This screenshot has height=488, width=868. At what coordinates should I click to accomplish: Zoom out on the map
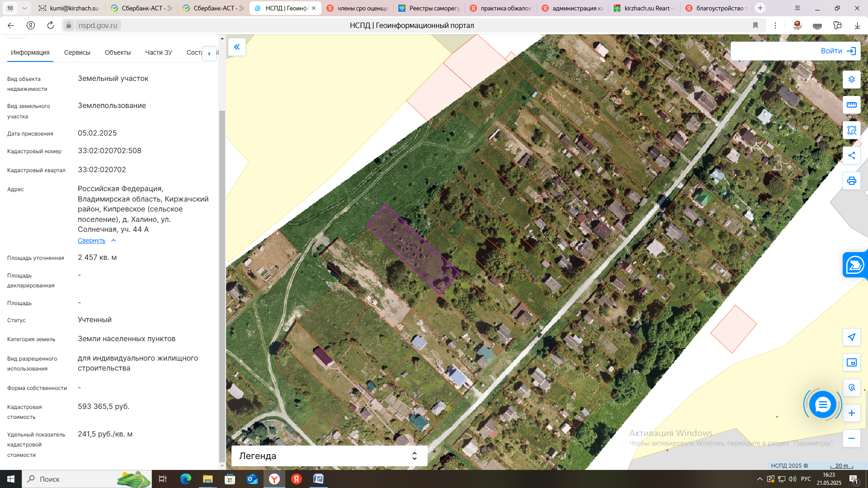pyautogui.click(x=851, y=438)
